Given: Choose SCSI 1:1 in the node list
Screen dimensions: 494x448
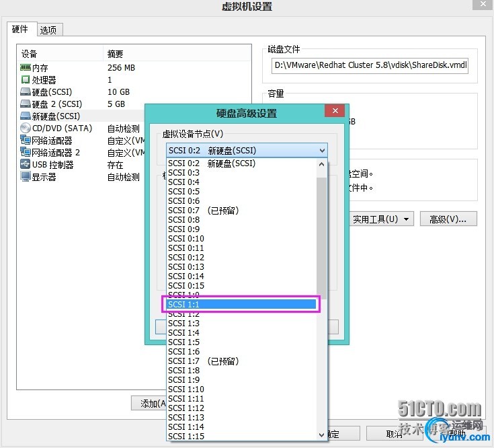Looking at the screenshot, I should (x=241, y=304).
